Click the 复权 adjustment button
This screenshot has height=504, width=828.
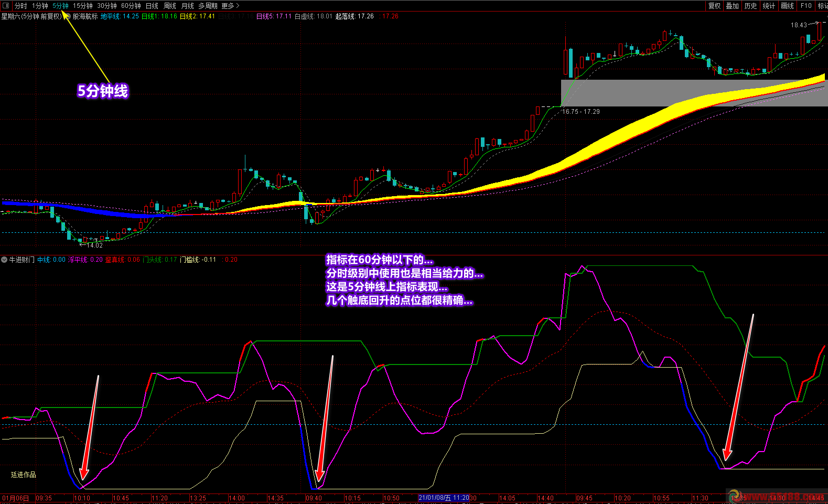click(x=714, y=6)
